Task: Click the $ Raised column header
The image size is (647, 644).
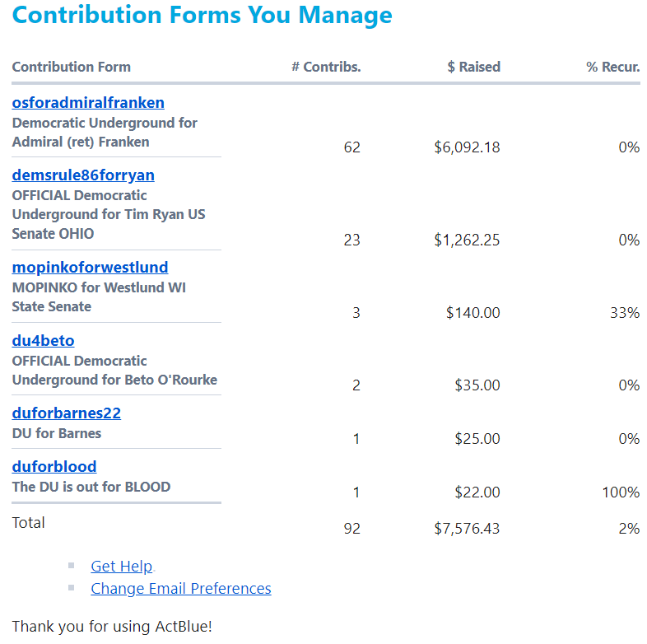Action: (x=473, y=68)
